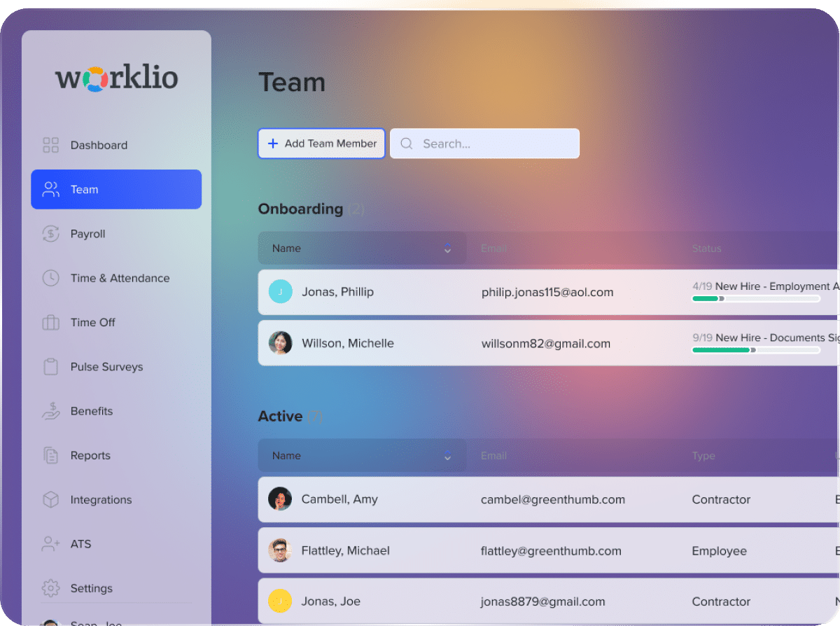Click the Benefits hand-with-dollar icon
The width and height of the screenshot is (840, 626).
[x=50, y=411]
